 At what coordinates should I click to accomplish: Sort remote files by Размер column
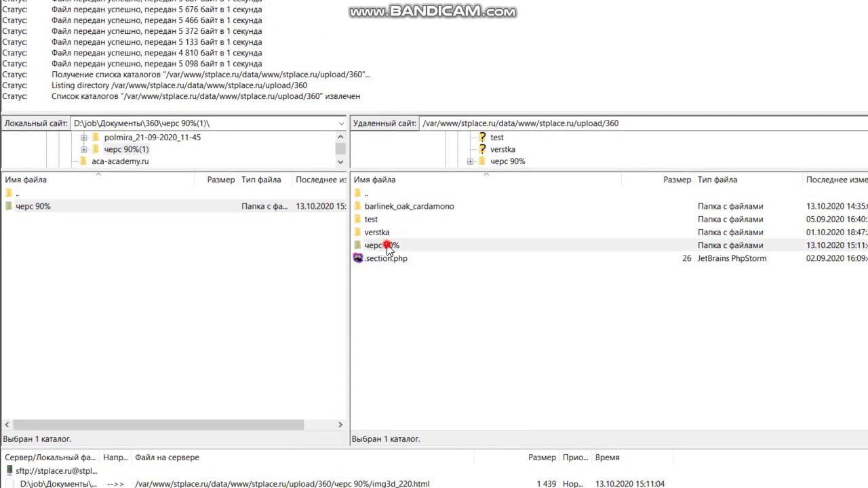(658, 180)
